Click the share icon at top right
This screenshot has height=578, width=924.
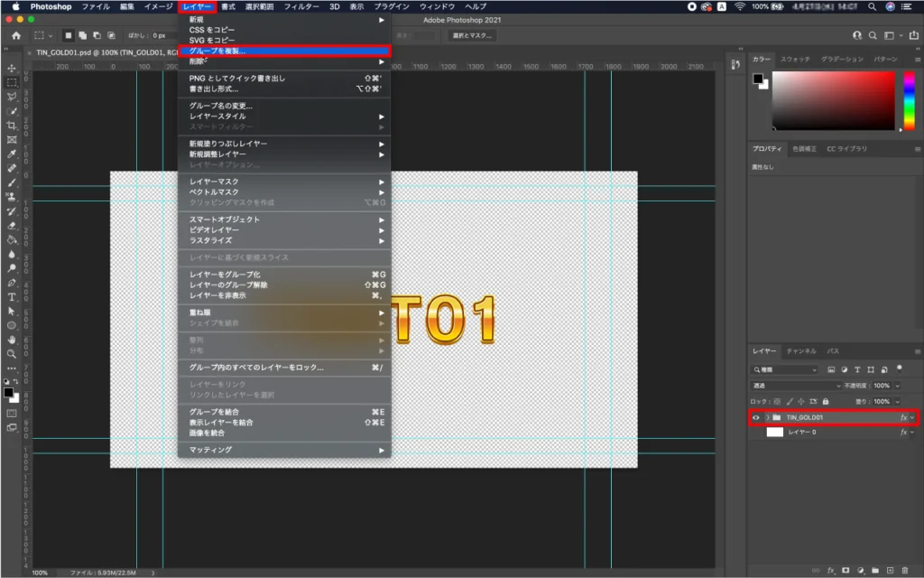[x=914, y=35]
